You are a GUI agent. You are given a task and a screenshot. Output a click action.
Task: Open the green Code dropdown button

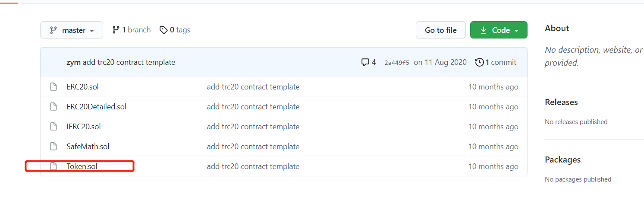(x=499, y=30)
